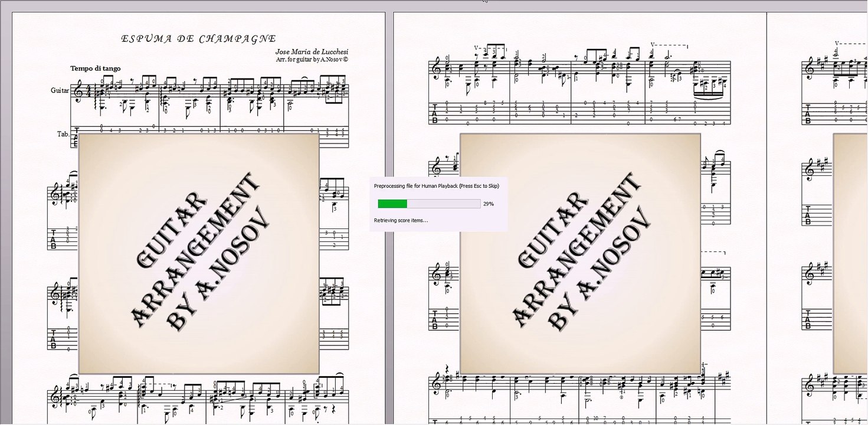Click the Human Playback preprocessing progress bar
The image size is (868, 425).
tap(429, 204)
